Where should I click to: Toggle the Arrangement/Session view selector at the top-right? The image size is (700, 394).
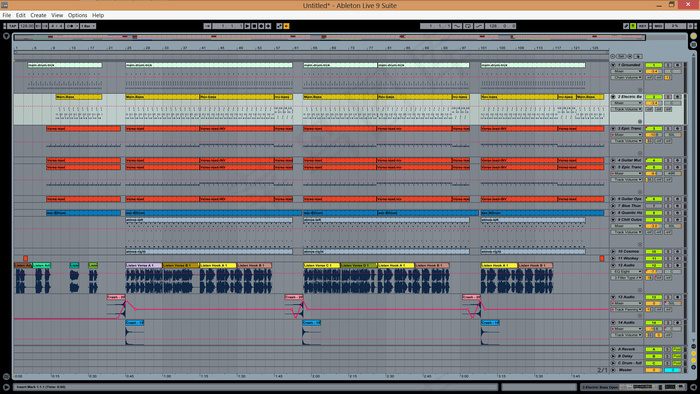[x=693, y=36]
